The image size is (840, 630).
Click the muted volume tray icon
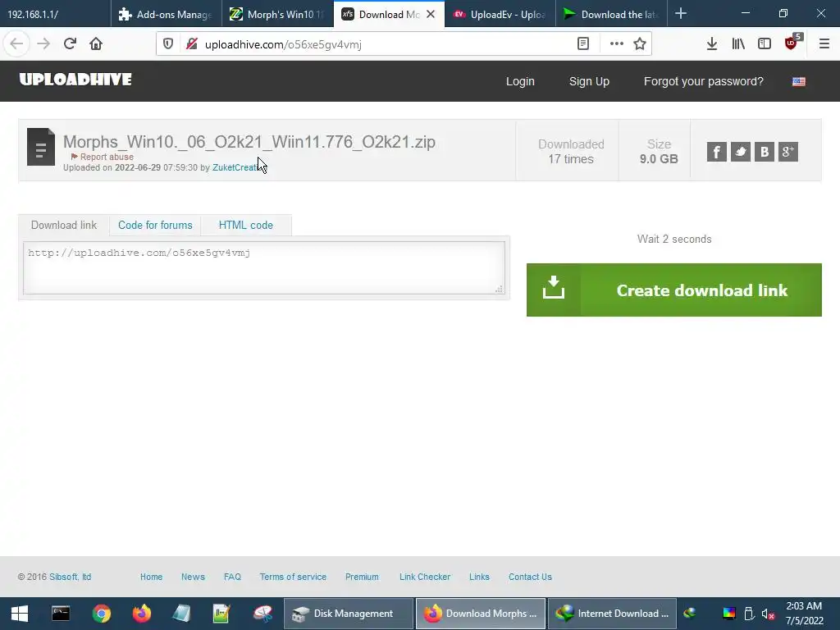click(768, 614)
